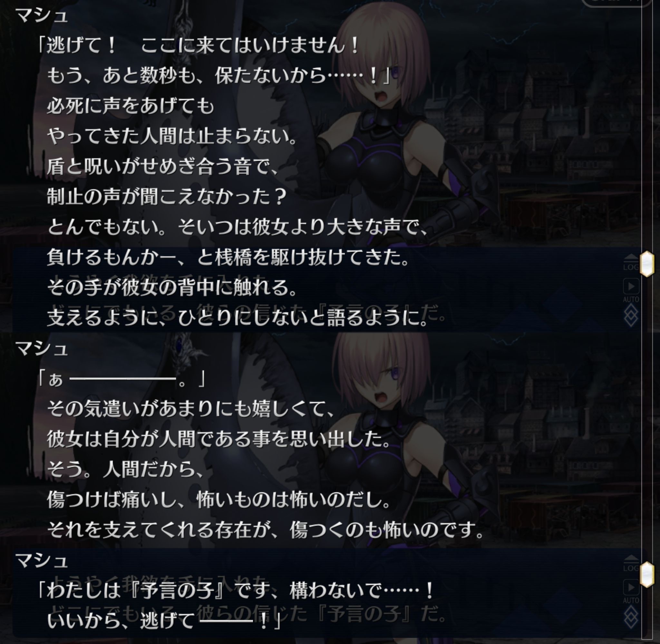Select the マシュ speaker name above 「ぁ———。」

42,348
